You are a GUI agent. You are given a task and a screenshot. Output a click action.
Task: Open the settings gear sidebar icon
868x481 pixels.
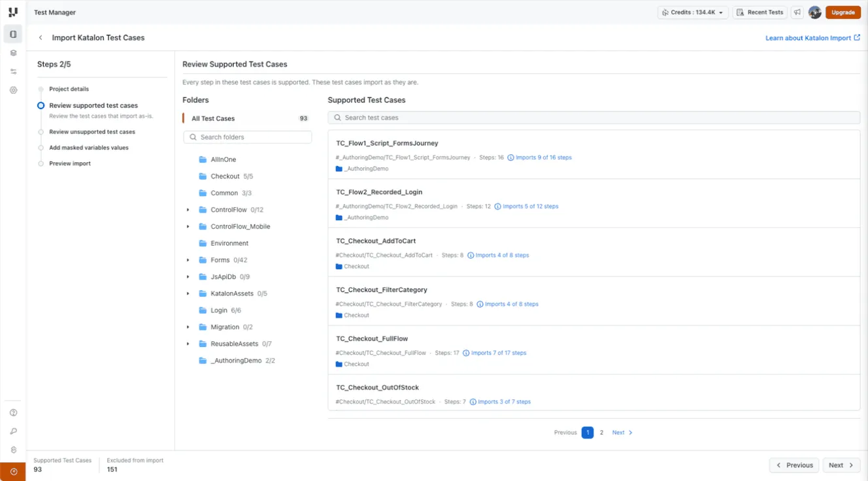tap(13, 90)
